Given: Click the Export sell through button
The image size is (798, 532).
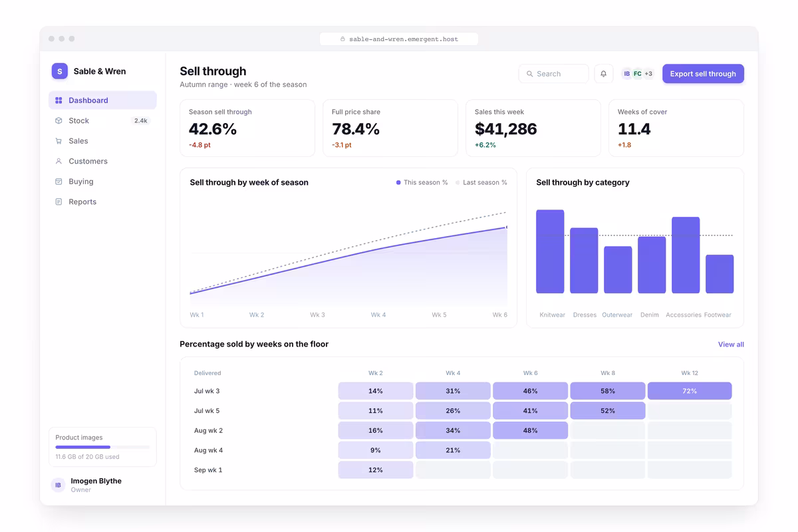Looking at the screenshot, I should (x=703, y=74).
